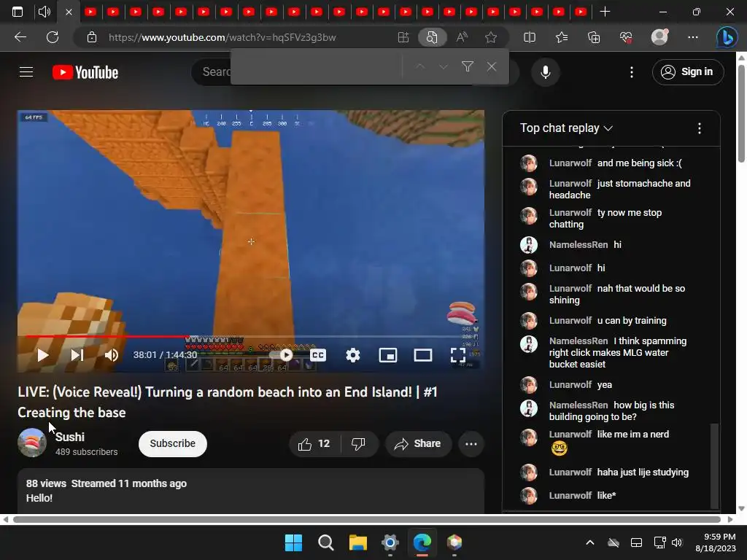Image resolution: width=747 pixels, height=560 pixels.
Task: Open read aloud in address bar
Action: [x=462, y=37]
